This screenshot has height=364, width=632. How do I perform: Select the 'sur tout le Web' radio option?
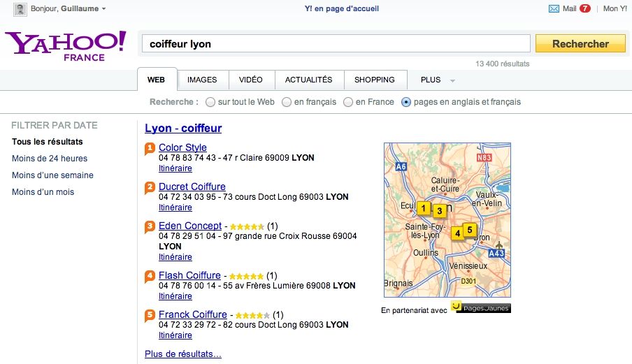point(210,102)
